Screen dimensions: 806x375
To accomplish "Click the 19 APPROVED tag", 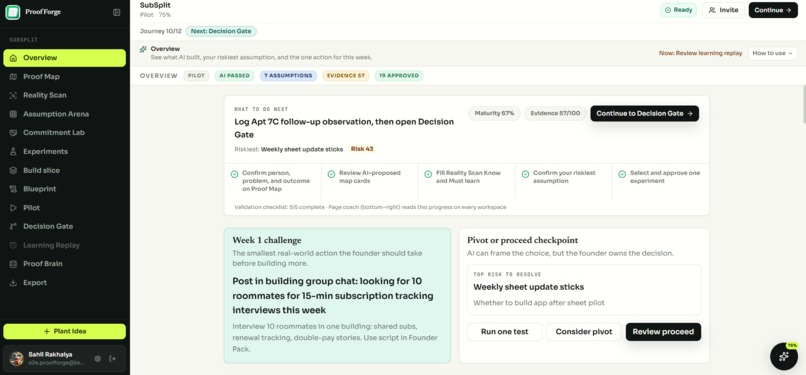I will click(x=399, y=76).
